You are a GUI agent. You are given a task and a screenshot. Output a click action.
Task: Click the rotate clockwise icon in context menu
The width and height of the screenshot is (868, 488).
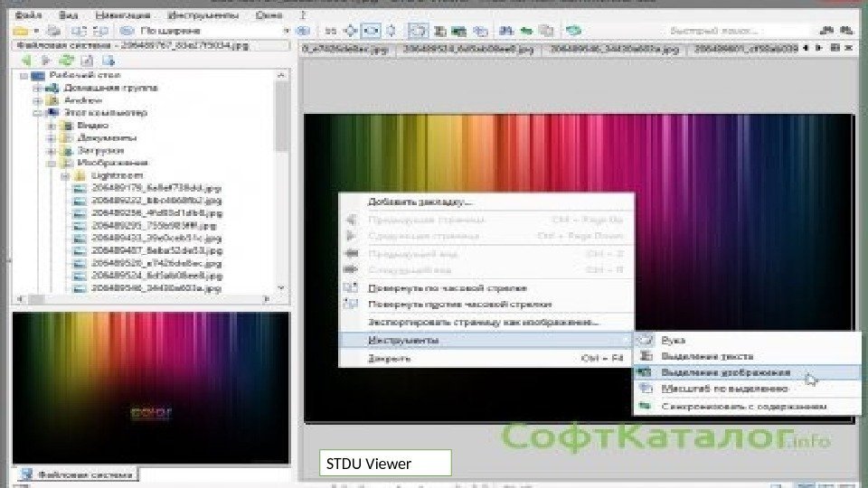click(351, 287)
